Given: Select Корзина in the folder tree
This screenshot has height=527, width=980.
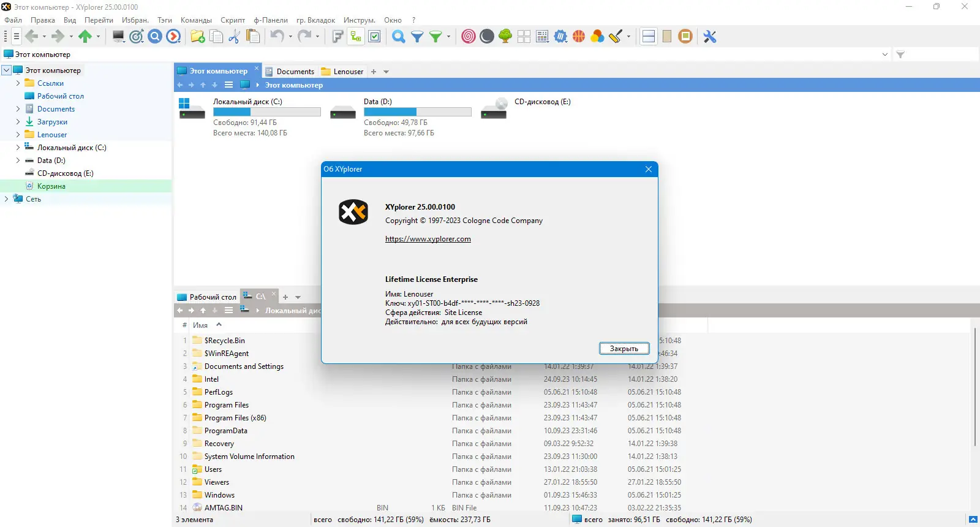Looking at the screenshot, I should [51, 186].
